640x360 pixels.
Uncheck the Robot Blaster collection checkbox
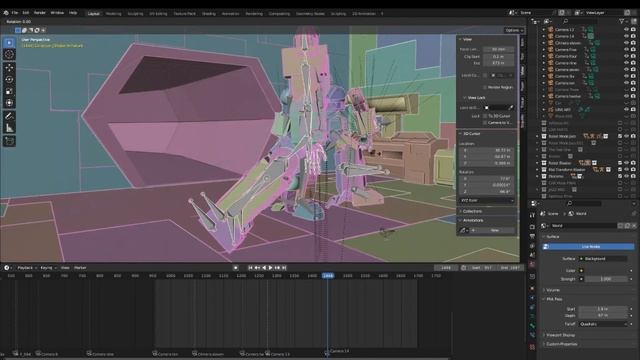click(620, 163)
